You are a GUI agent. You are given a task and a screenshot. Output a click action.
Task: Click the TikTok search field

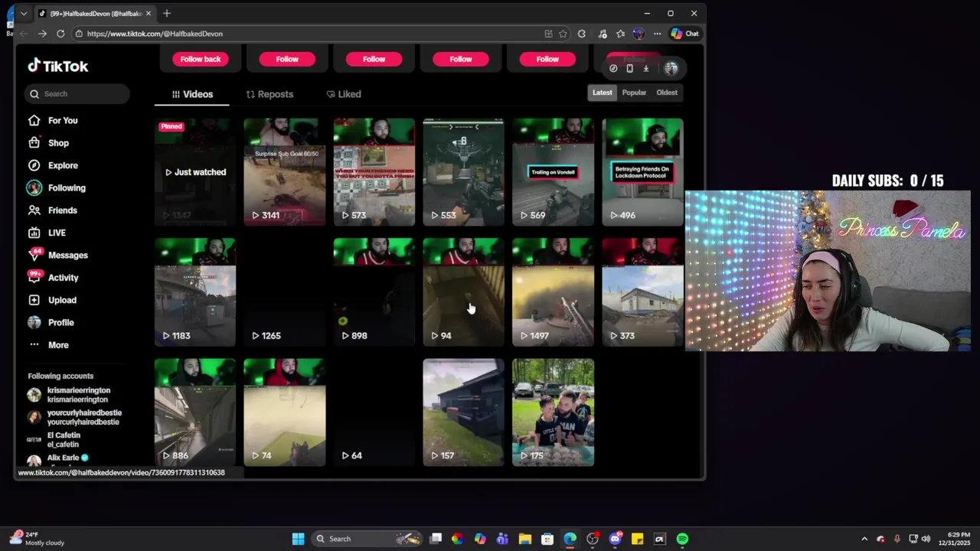[77, 94]
